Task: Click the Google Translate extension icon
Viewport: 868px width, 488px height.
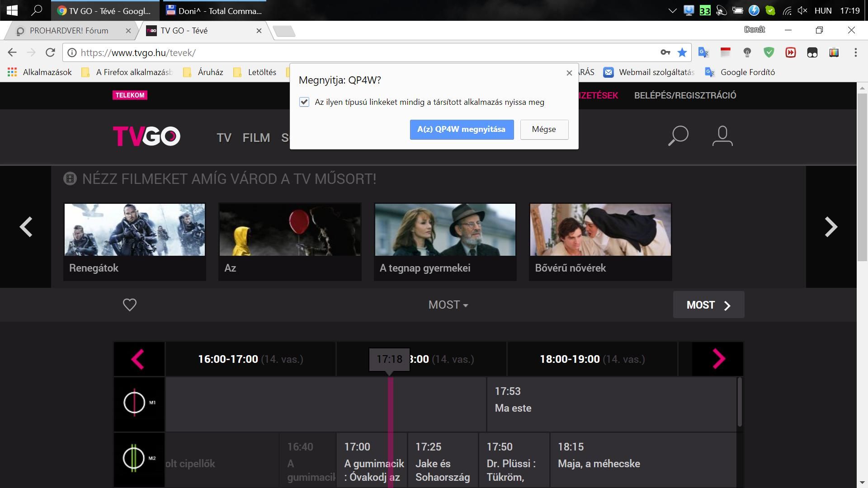Action: point(703,52)
